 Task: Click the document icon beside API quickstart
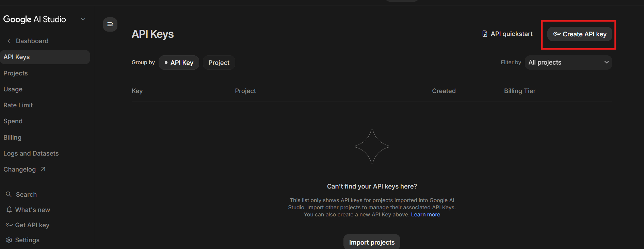[485, 34]
